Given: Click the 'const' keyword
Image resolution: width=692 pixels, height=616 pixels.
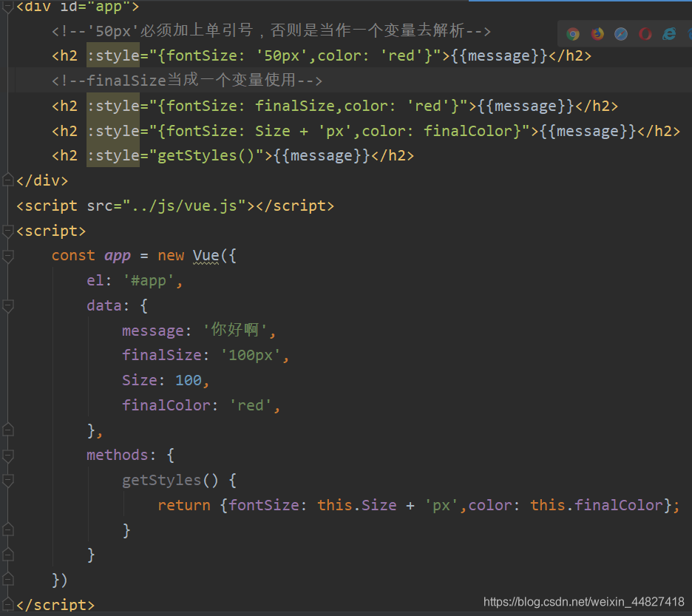Looking at the screenshot, I should click(x=73, y=256).
